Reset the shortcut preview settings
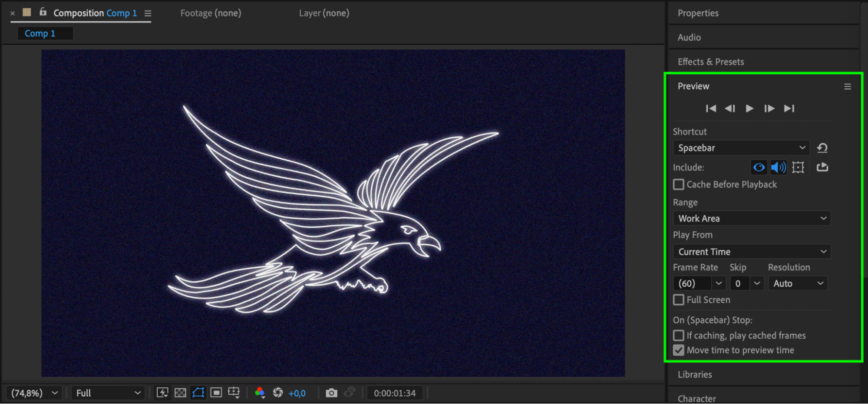 822,148
